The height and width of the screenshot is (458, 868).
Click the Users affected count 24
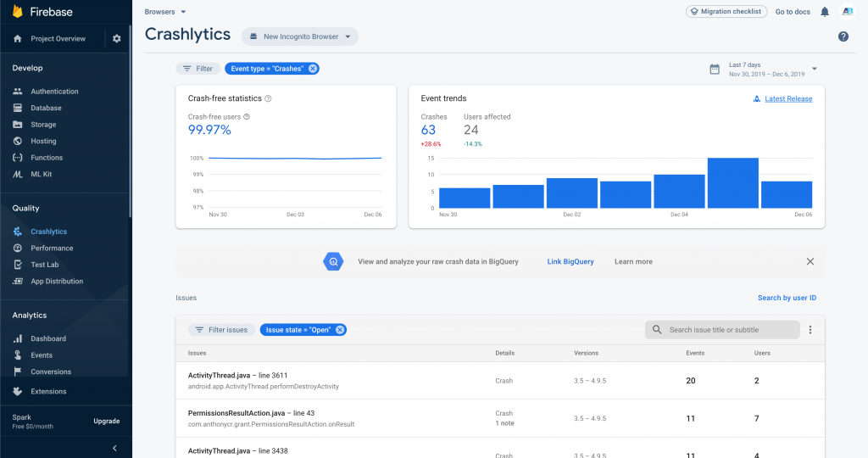pyautogui.click(x=471, y=130)
